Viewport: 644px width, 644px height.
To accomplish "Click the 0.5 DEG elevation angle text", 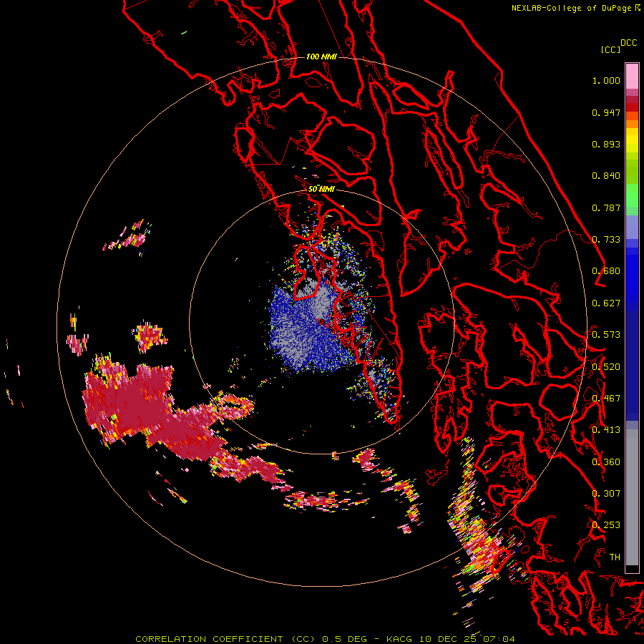I will pyautogui.click(x=344, y=639).
